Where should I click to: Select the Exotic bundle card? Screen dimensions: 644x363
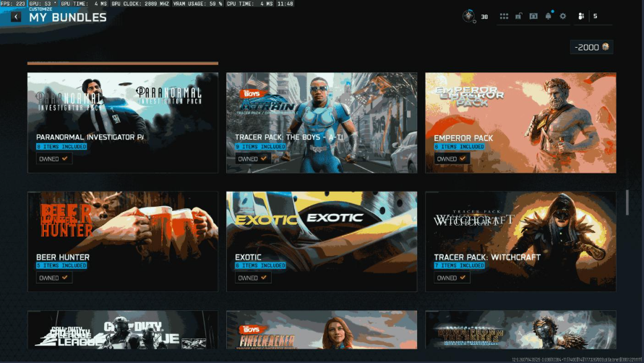coord(322,242)
